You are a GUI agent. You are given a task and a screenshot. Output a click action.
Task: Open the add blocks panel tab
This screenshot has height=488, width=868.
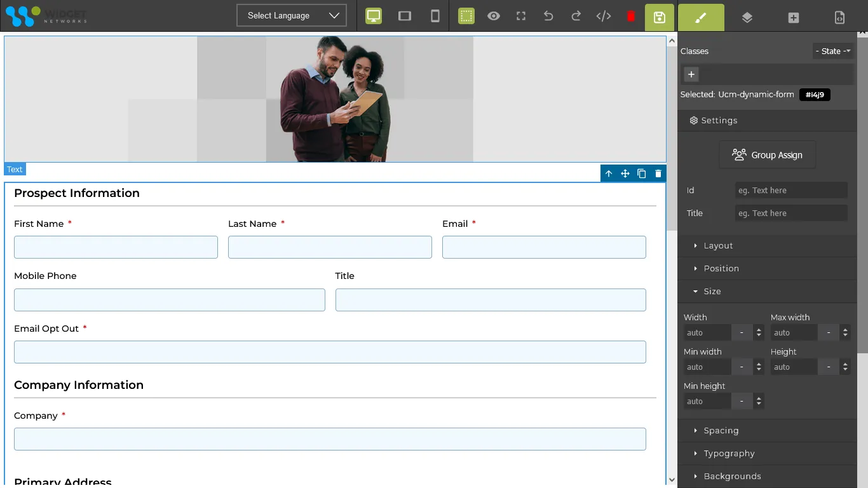pyautogui.click(x=793, y=18)
